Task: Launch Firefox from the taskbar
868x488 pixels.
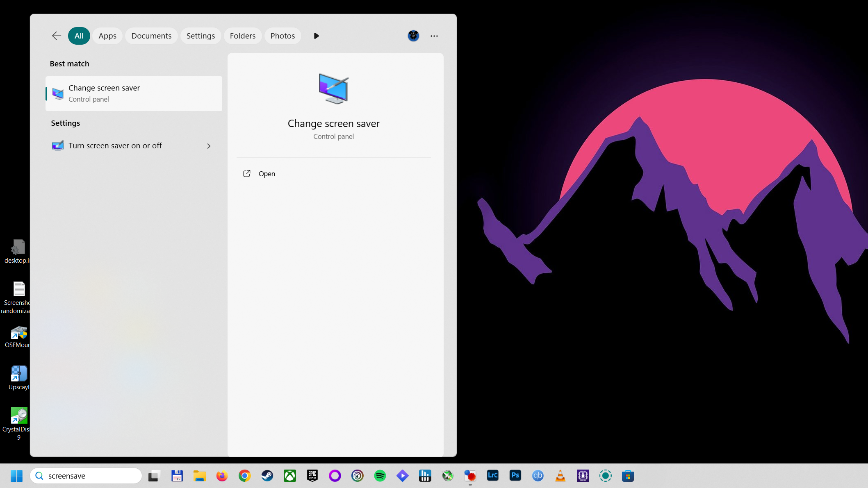Action: [x=222, y=476]
